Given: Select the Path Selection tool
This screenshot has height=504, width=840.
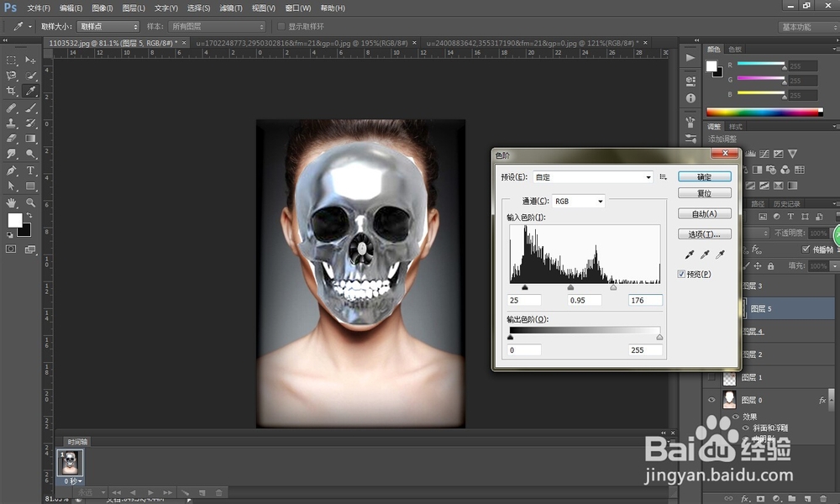Looking at the screenshot, I should tap(11, 186).
